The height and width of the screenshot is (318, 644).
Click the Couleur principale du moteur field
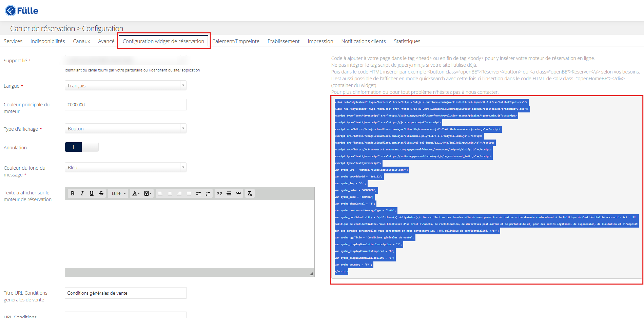tap(125, 105)
